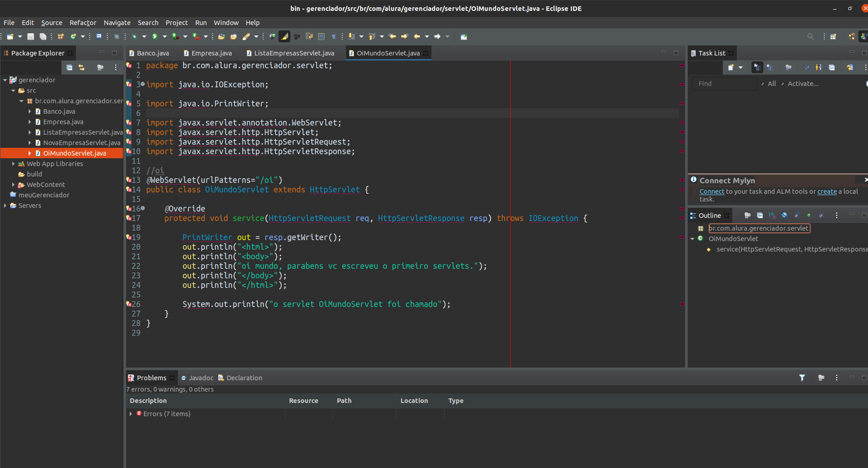Toggle Hide Completed Tasks in Task List
The width and height of the screenshot is (868, 468).
tap(807, 67)
